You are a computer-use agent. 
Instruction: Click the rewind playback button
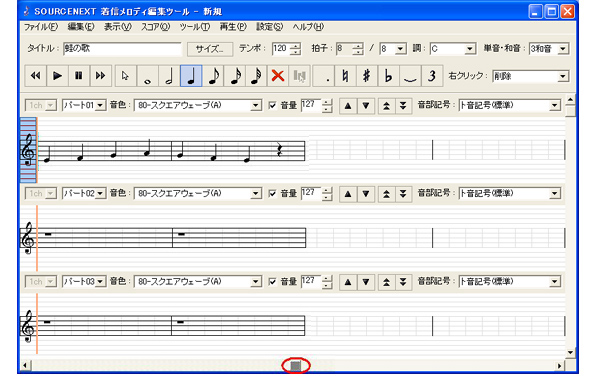tap(36, 76)
